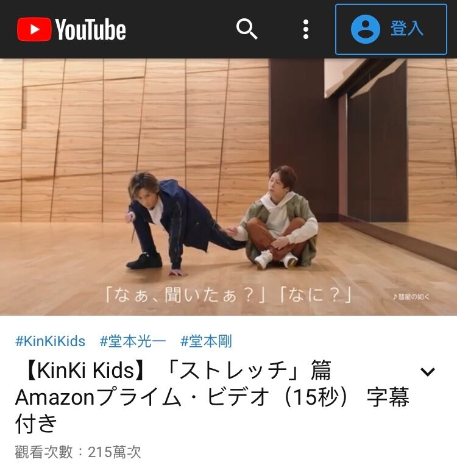
Task: Open the #堂本光一 hashtag link
Action: pyautogui.click(x=133, y=341)
